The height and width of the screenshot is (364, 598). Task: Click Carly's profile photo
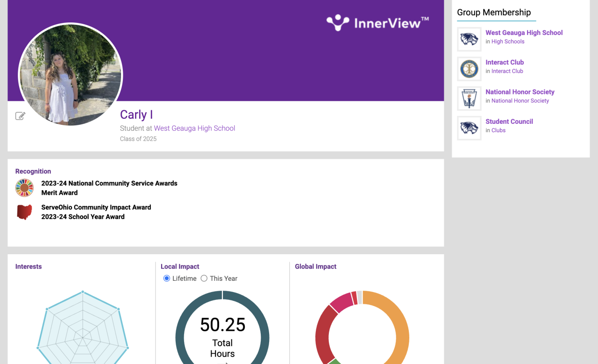(71, 75)
